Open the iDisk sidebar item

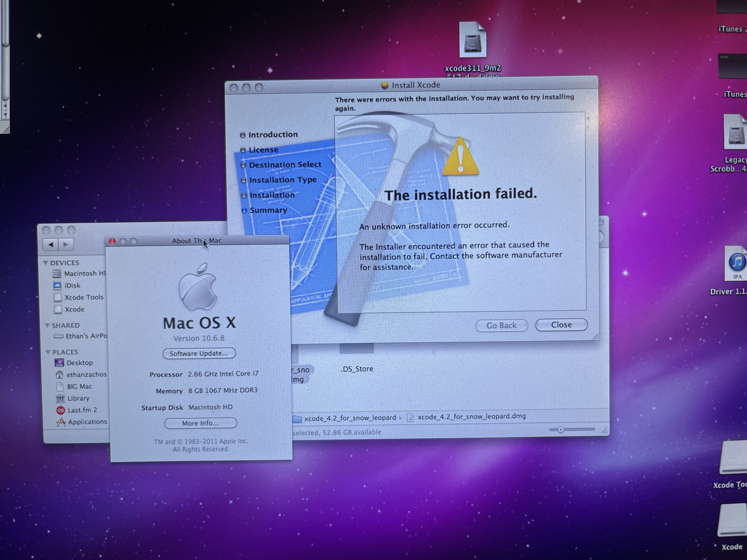[72, 286]
